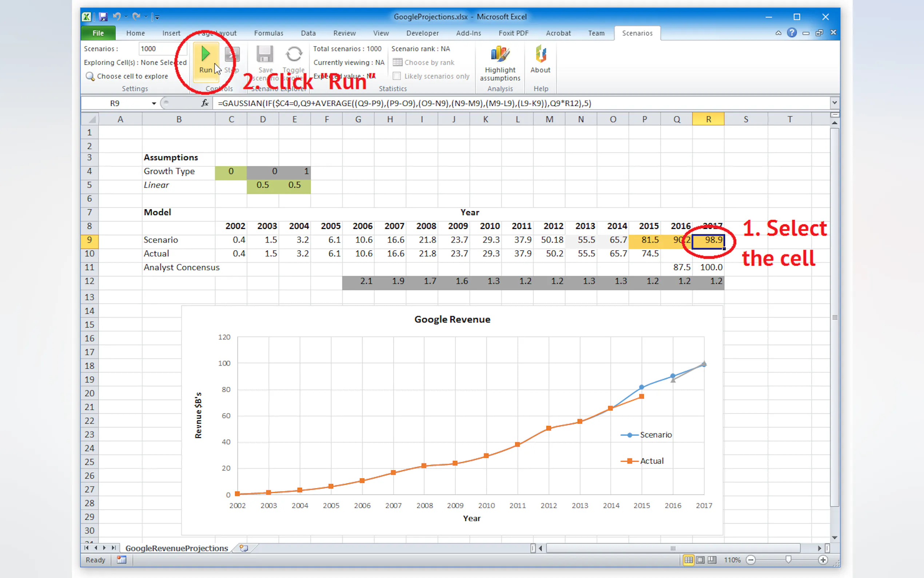Click the Excel Help question mark icon
The image size is (924, 578).
point(792,33)
